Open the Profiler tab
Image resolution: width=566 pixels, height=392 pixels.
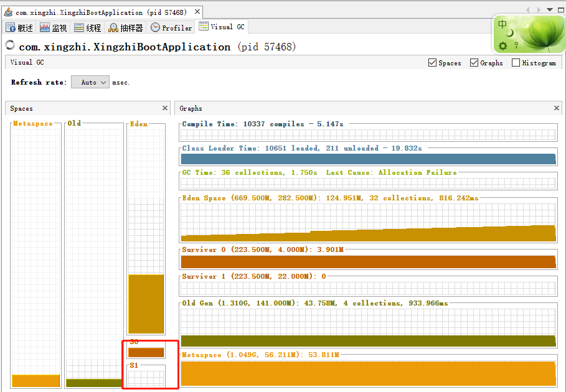click(171, 28)
